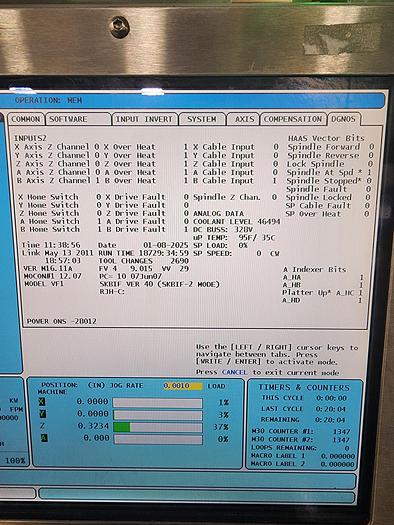Open the AXIS tab
This screenshot has width=394, height=525.
coord(244,119)
